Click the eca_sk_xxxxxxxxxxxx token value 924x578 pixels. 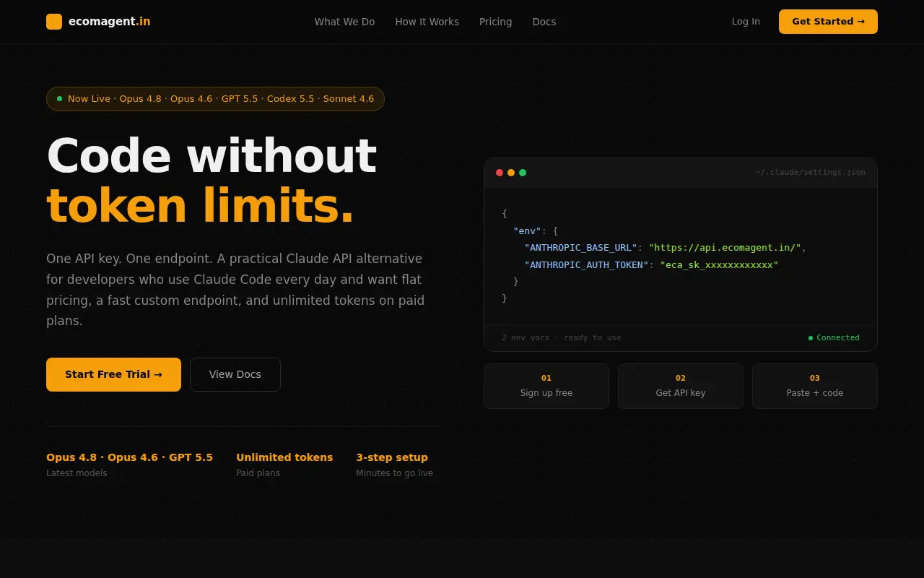(x=719, y=265)
